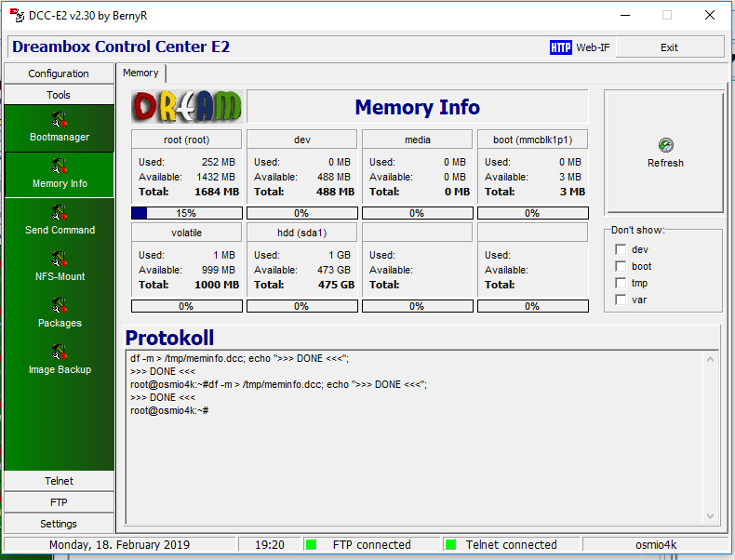735x560 pixels.
Task: Click the 475 GB hdd total value
Action: click(x=336, y=285)
